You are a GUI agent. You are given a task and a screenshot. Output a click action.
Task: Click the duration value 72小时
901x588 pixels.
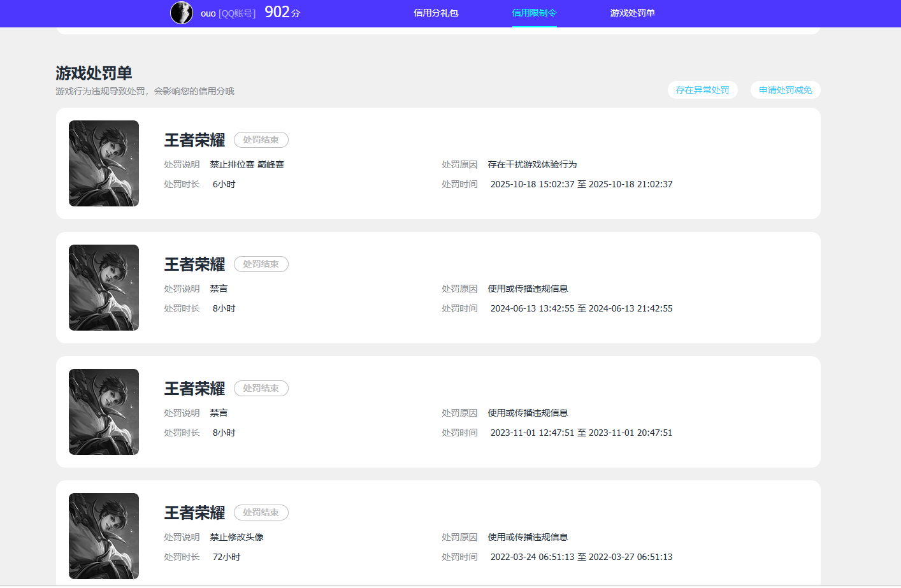point(227,557)
